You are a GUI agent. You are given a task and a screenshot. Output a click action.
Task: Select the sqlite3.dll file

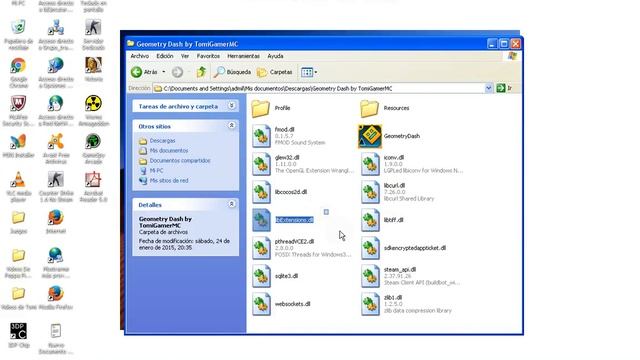point(275,276)
